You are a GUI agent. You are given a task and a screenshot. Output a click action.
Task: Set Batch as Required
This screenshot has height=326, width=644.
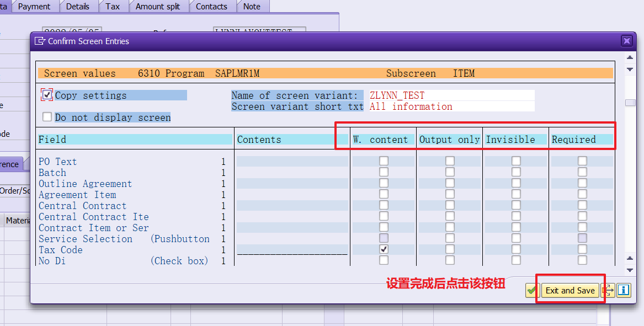click(x=582, y=172)
